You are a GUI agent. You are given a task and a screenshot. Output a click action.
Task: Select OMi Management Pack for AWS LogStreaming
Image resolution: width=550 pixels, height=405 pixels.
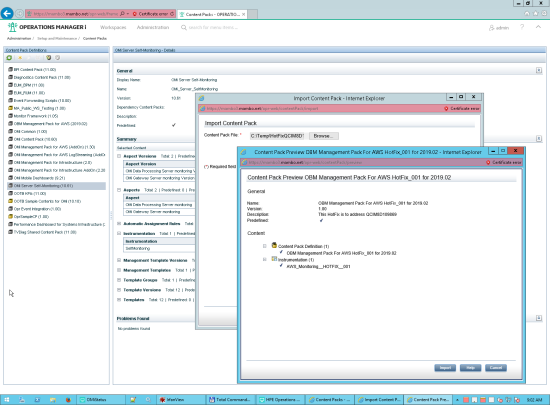coord(59,155)
